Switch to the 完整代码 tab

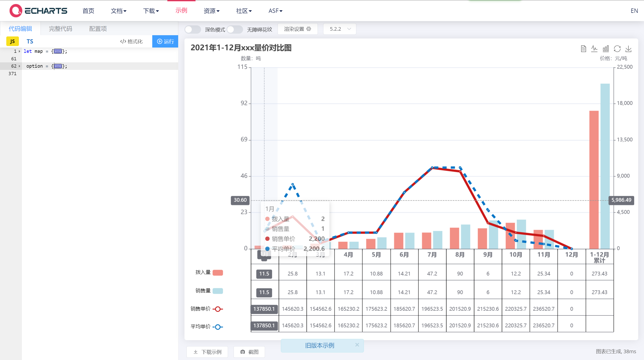60,28
